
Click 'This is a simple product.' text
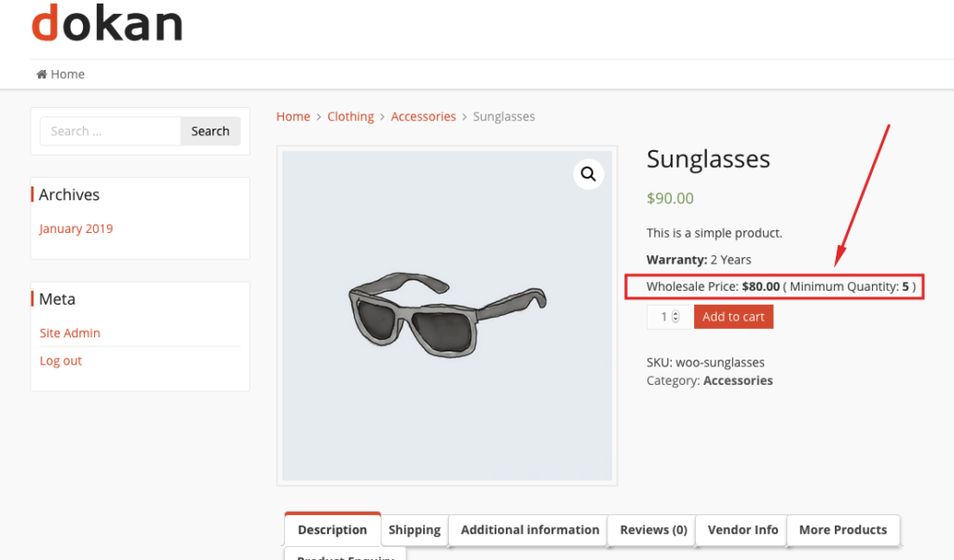715,233
